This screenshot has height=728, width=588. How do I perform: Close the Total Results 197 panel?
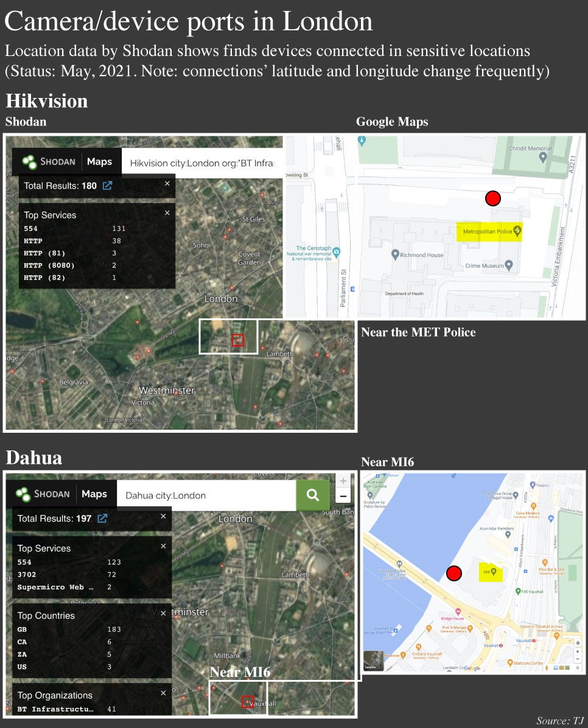tap(163, 516)
